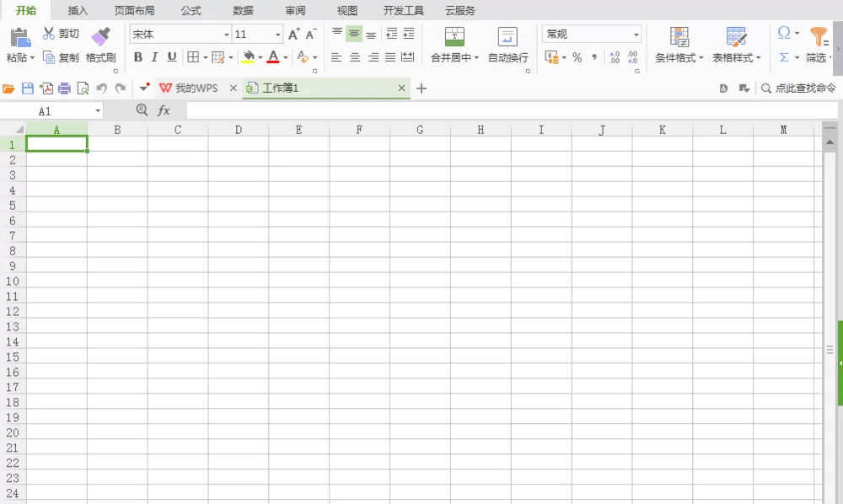Justify text alignment icon
This screenshot has width=843, height=504.
tap(390, 57)
